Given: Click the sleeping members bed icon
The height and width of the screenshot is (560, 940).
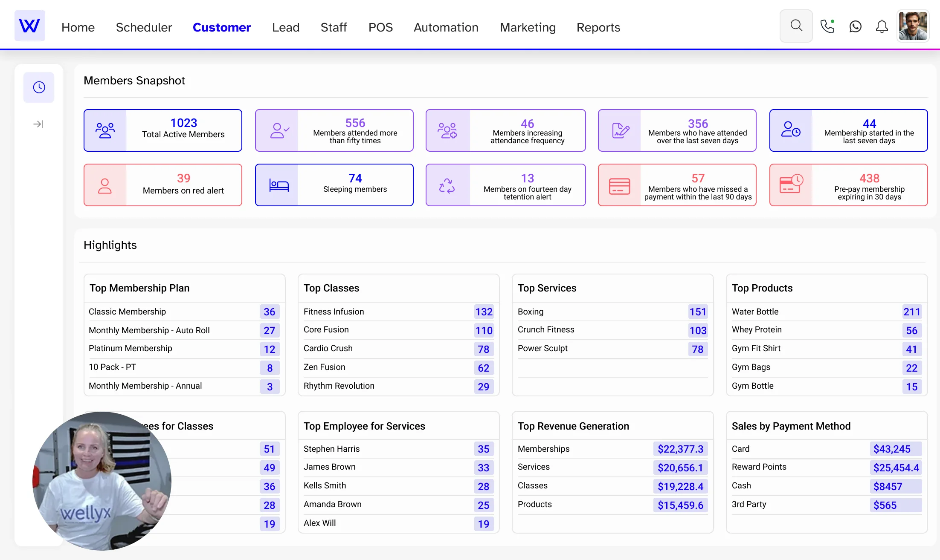Looking at the screenshot, I should pyautogui.click(x=279, y=185).
